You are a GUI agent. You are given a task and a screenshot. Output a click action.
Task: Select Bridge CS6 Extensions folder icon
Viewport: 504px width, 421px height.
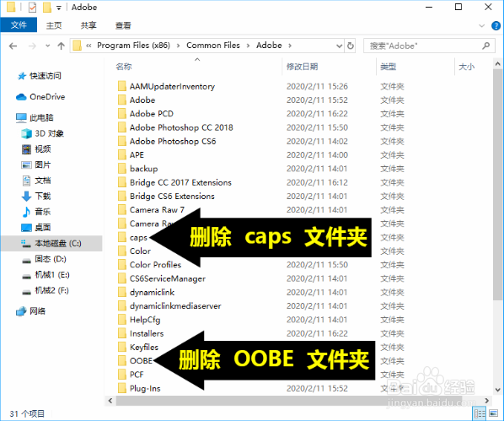122,196
